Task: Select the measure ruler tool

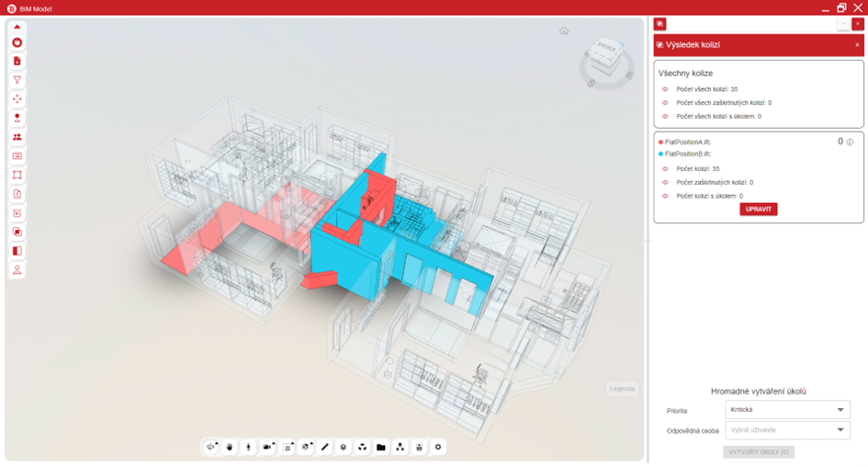Action: [324, 448]
